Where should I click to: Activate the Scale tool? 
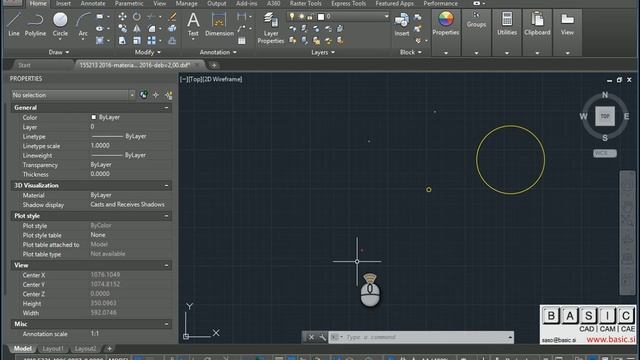coord(137,40)
